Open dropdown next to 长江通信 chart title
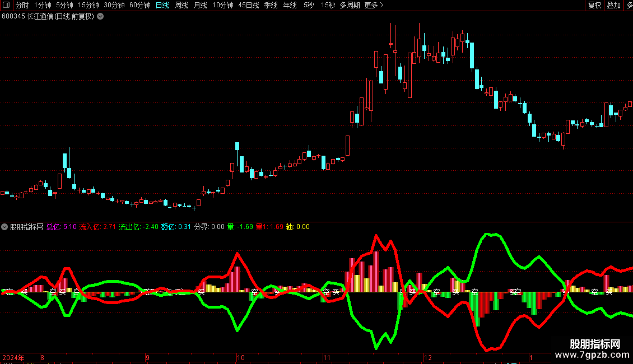This screenshot has height=364, width=633. point(100,16)
